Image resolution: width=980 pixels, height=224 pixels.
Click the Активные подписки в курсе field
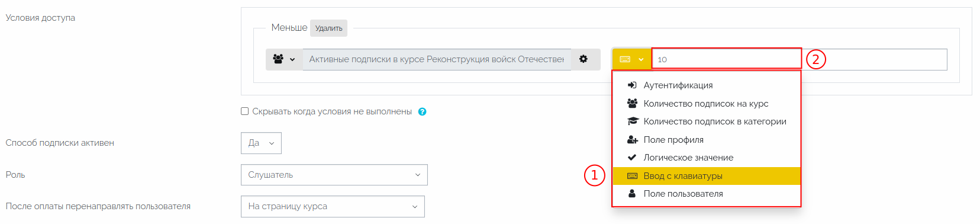[x=437, y=59]
